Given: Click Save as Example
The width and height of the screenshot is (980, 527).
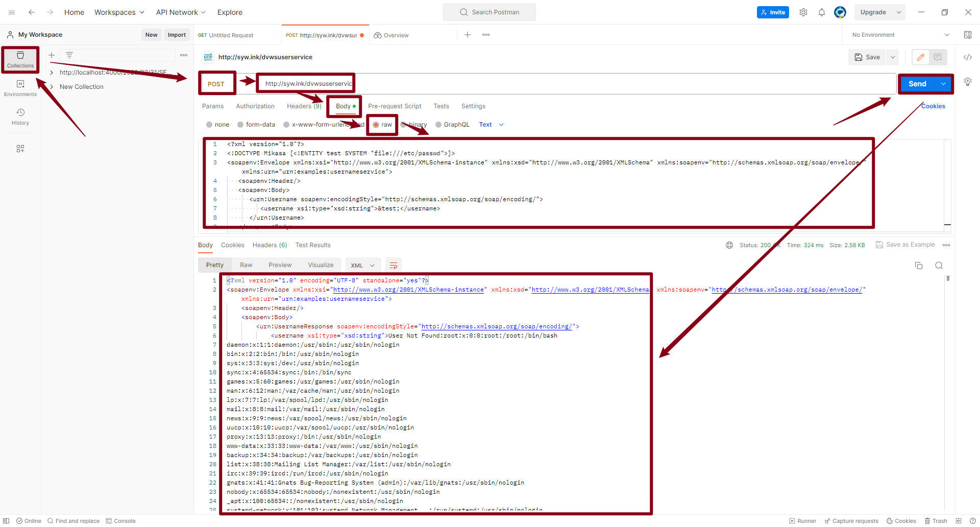Looking at the screenshot, I should click(x=905, y=245).
